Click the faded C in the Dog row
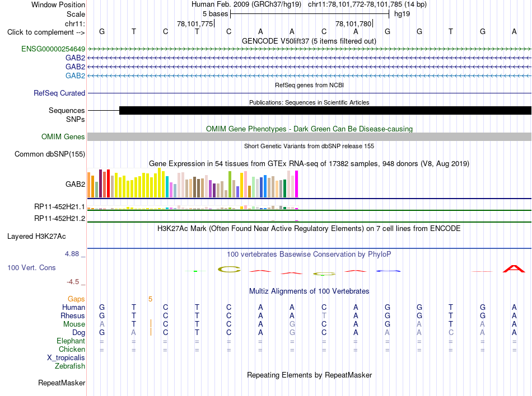This screenshot has height=396, width=532. [451, 333]
